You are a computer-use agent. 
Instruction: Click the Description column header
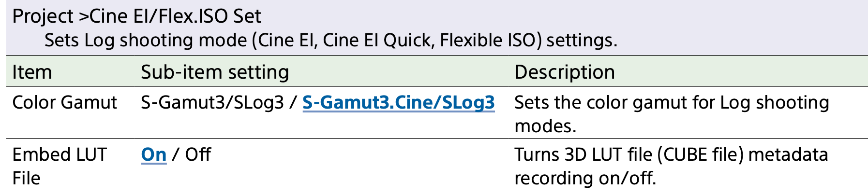tap(564, 72)
